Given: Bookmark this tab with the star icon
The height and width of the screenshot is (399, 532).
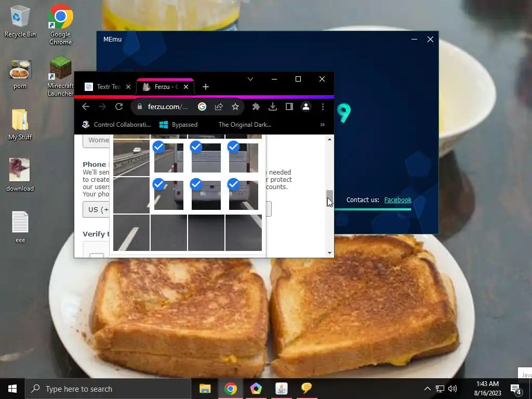Looking at the screenshot, I should tap(235, 107).
